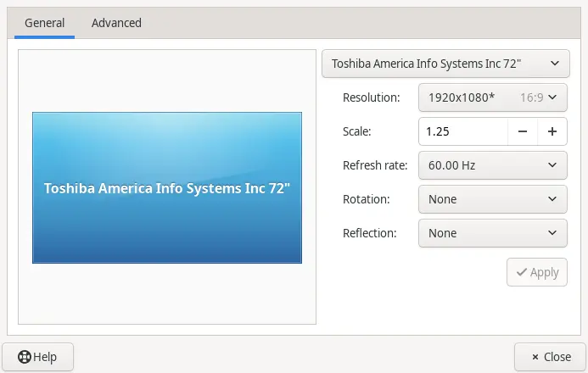Image resolution: width=588 pixels, height=373 pixels.
Task: Select the General tab
Action: (44, 23)
